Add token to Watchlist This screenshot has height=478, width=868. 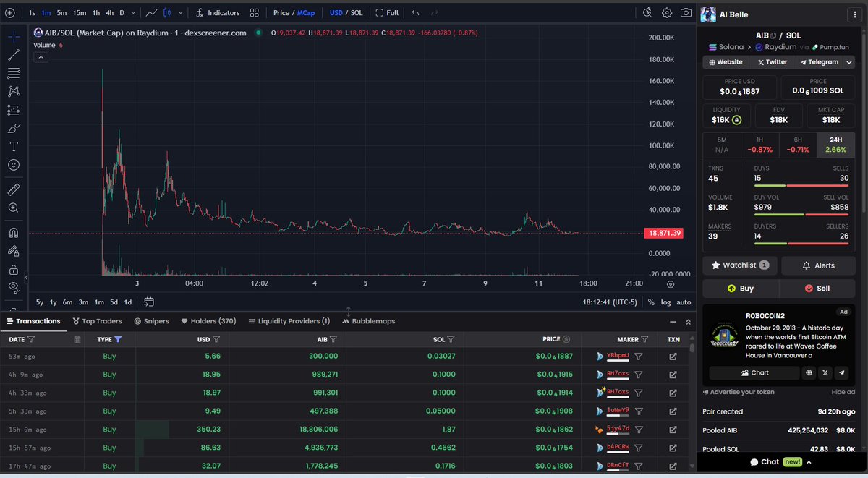(740, 265)
